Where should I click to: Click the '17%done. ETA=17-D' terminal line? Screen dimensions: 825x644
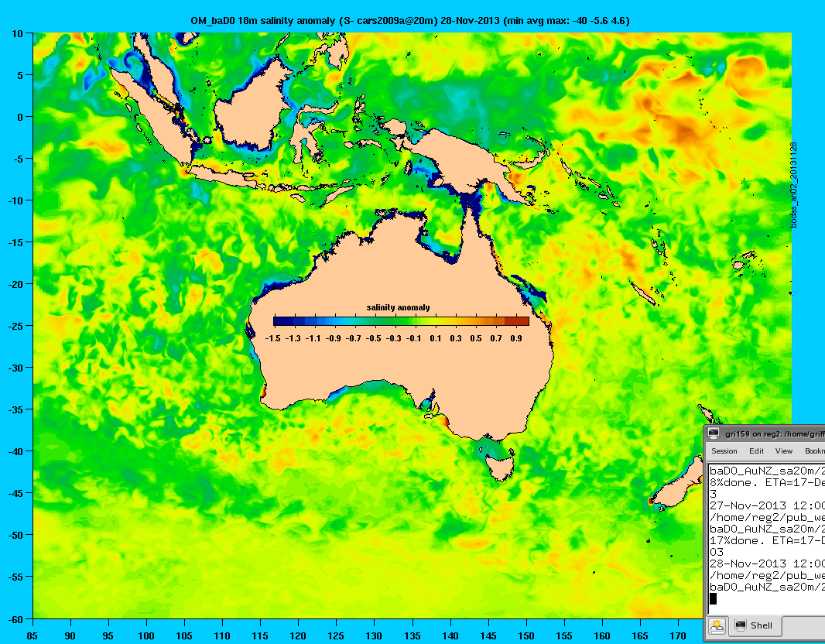click(767, 540)
